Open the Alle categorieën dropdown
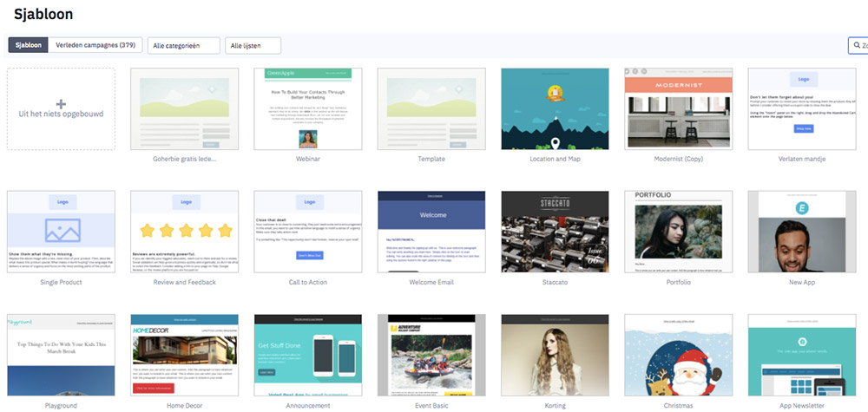 [184, 45]
